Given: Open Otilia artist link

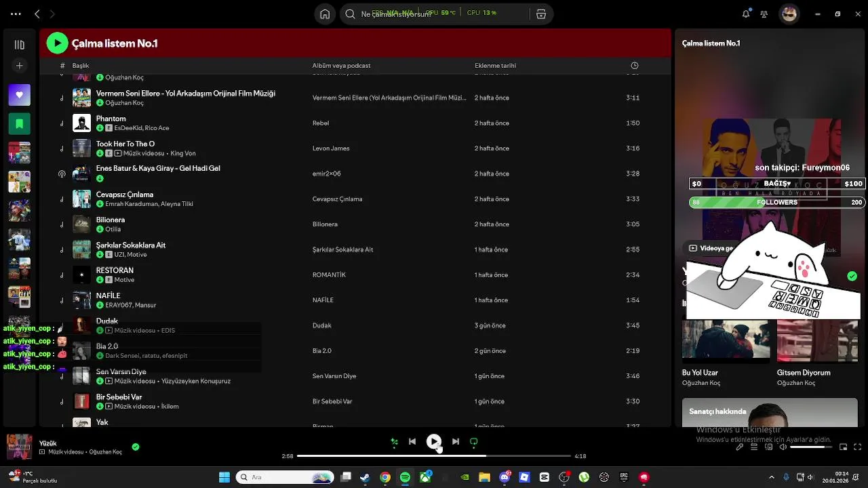Looking at the screenshot, I should click(113, 230).
